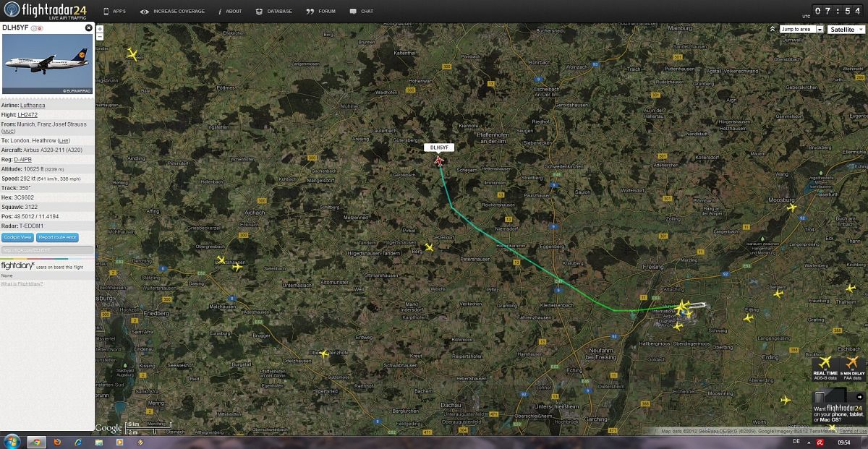Click the Lufthansa aircraft photo thumbnail
The height and width of the screenshot is (449, 868).
click(x=47, y=64)
